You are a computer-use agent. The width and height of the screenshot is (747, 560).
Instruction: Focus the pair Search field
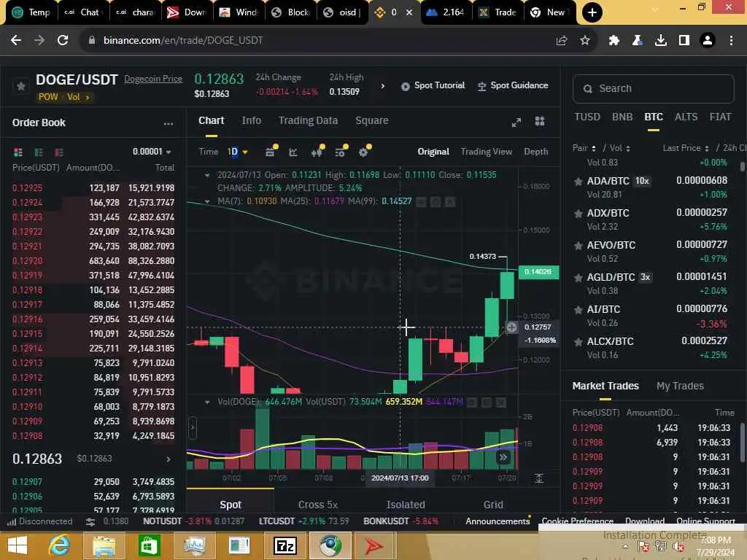tap(653, 88)
